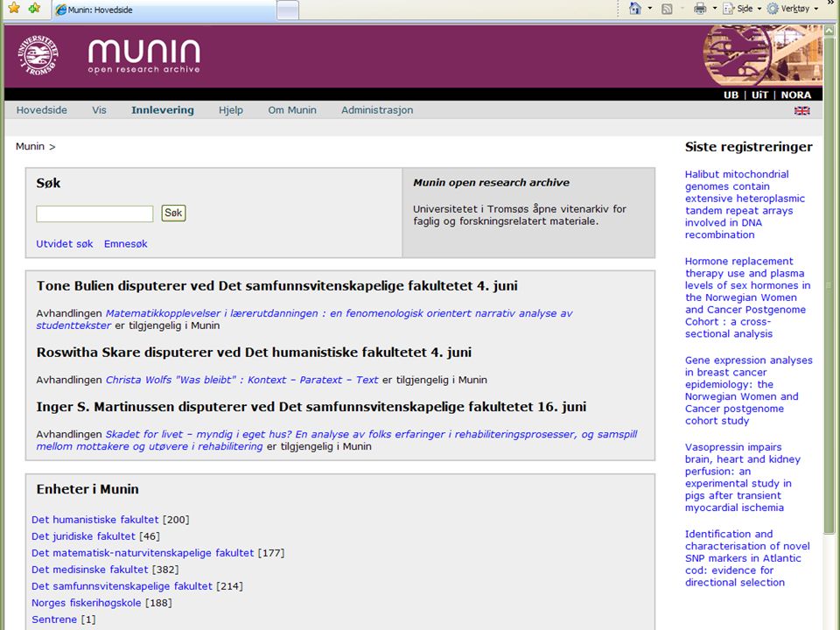The height and width of the screenshot is (630, 840).
Task: Click the RSS feeds icon
Action: pos(667,9)
